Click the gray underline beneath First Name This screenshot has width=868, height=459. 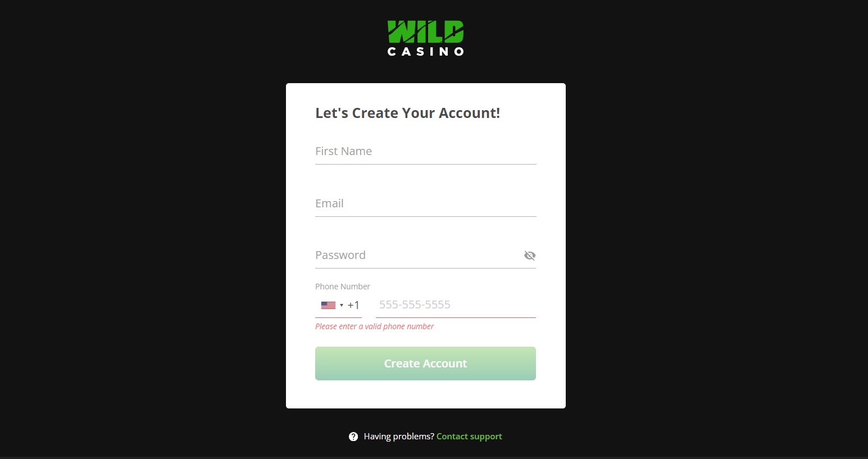(425, 164)
